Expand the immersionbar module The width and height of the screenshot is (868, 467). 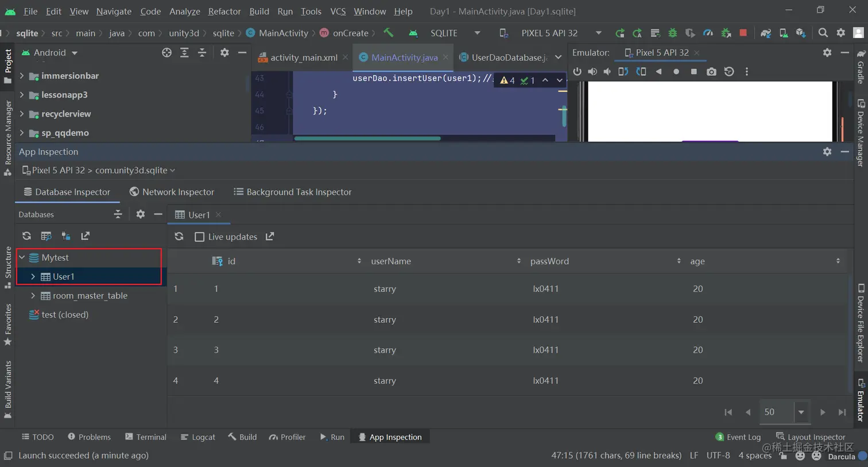(x=21, y=76)
